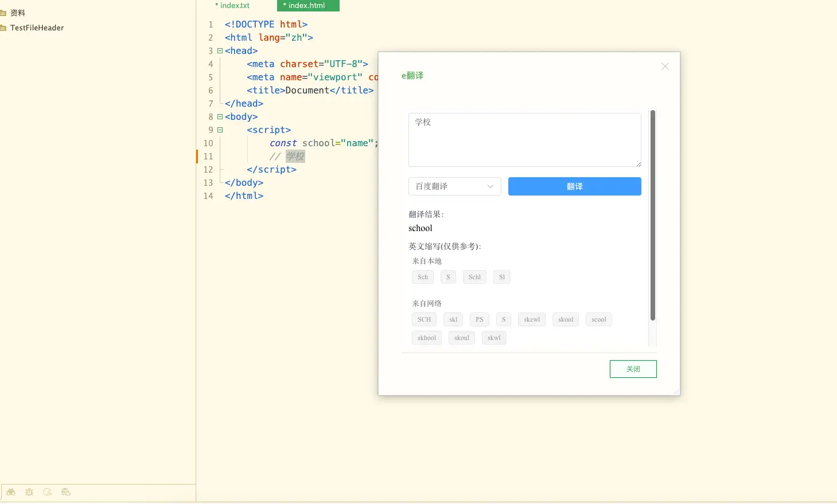Select the skwl abbreviation chip
Image resolution: width=837 pixels, height=504 pixels.
tap(494, 338)
